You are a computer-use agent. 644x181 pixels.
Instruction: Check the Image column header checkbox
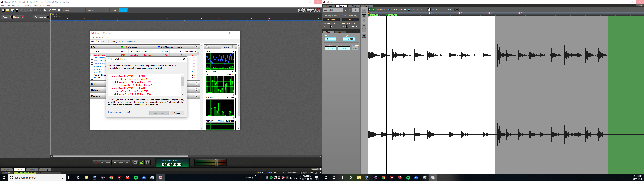click(92, 51)
